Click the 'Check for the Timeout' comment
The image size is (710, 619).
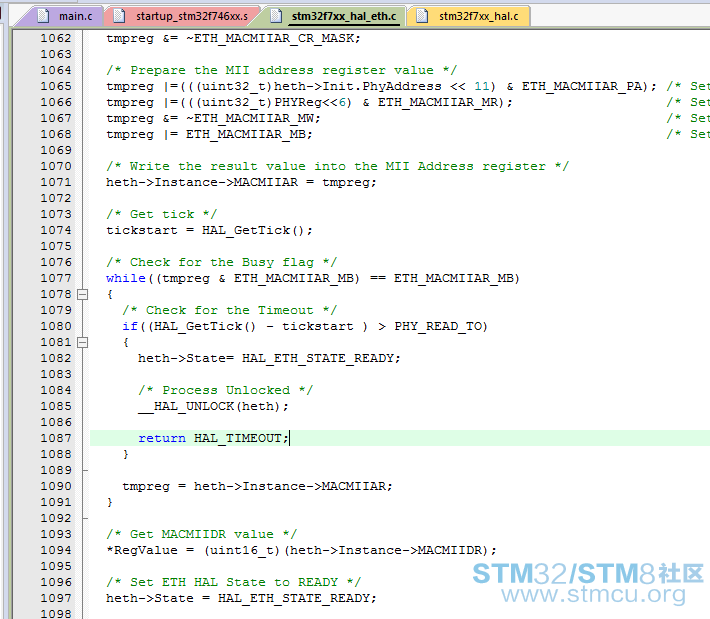click(230, 311)
